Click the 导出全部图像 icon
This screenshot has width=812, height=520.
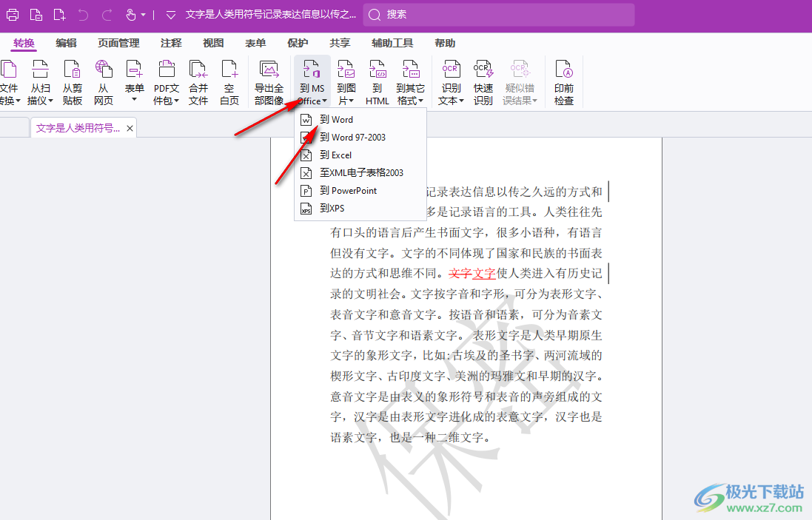[269, 68]
